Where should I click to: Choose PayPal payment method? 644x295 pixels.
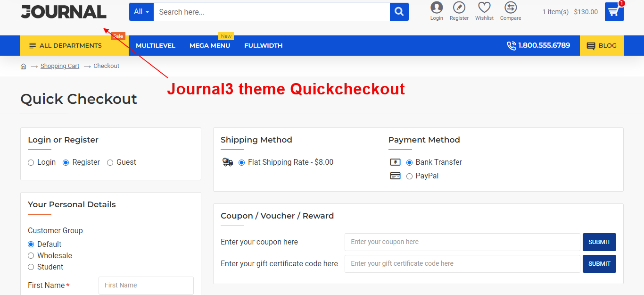click(x=409, y=177)
